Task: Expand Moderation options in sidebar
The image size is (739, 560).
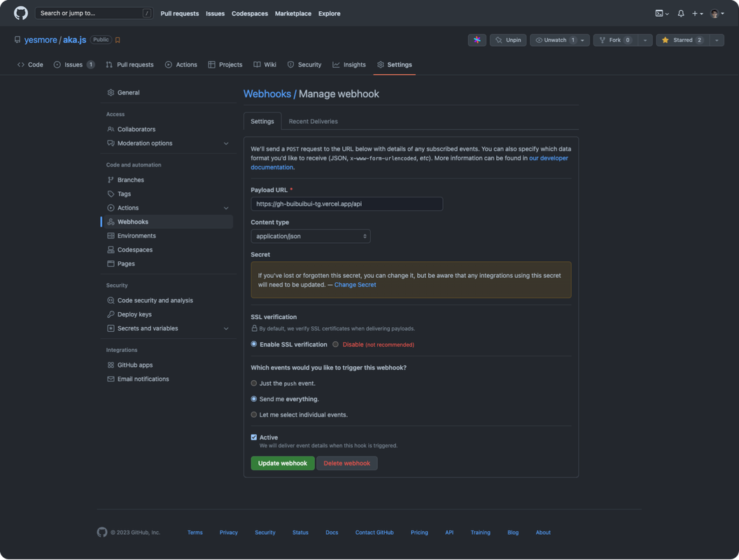Action: coord(226,143)
